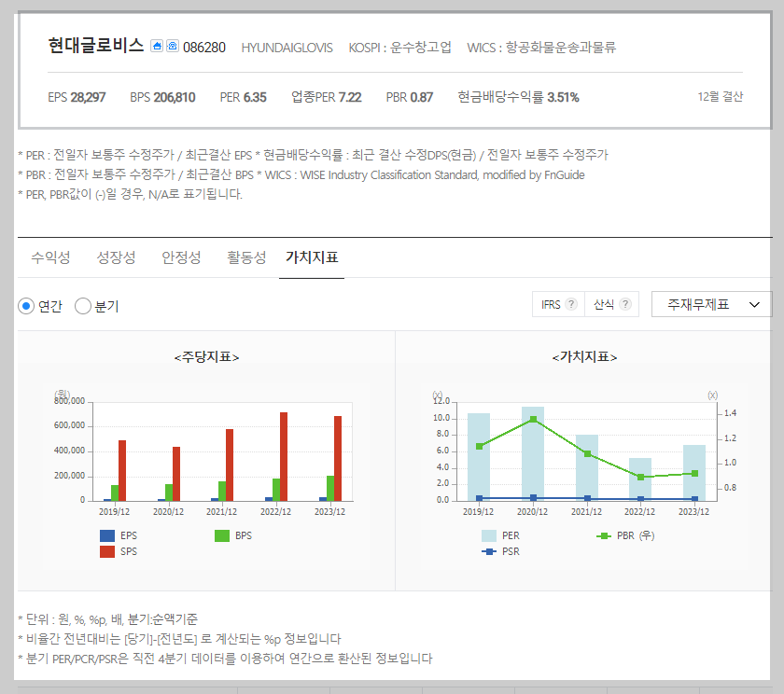Click the green BPS legend swatch
784x694 pixels.
(222, 535)
